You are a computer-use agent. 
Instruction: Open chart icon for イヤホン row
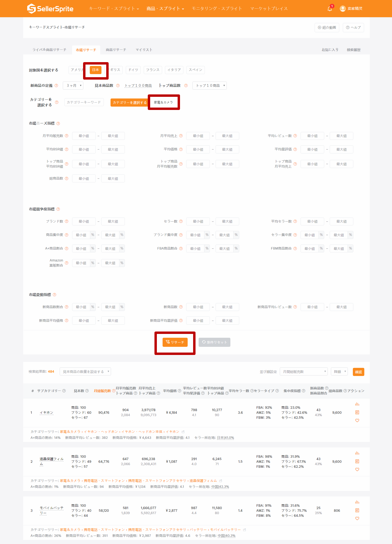pos(357,404)
